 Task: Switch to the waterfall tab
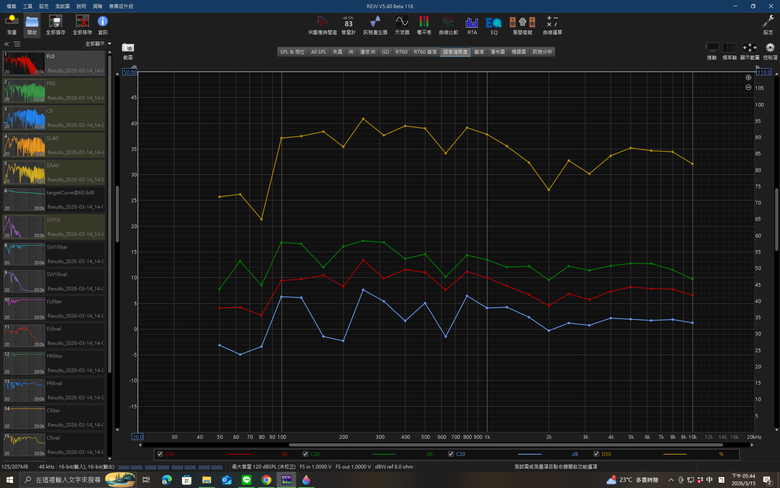[497, 52]
